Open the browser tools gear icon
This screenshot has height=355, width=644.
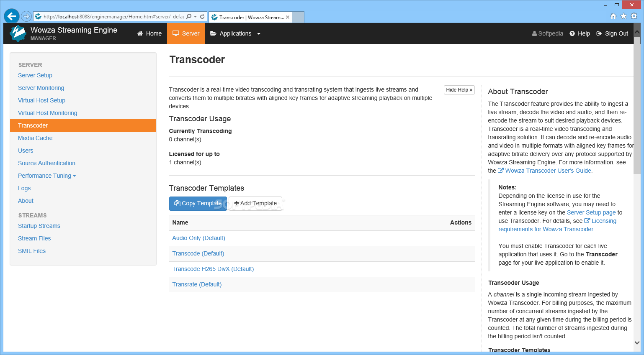coord(634,16)
